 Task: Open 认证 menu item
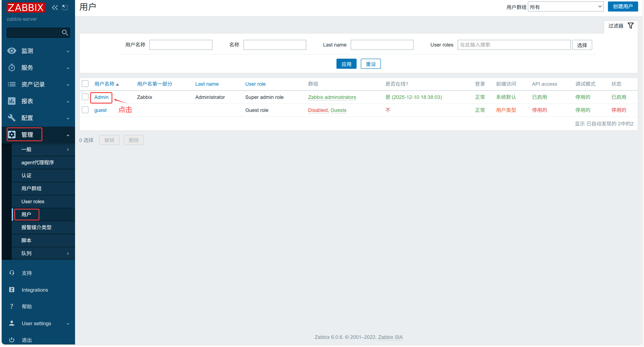pos(43,176)
